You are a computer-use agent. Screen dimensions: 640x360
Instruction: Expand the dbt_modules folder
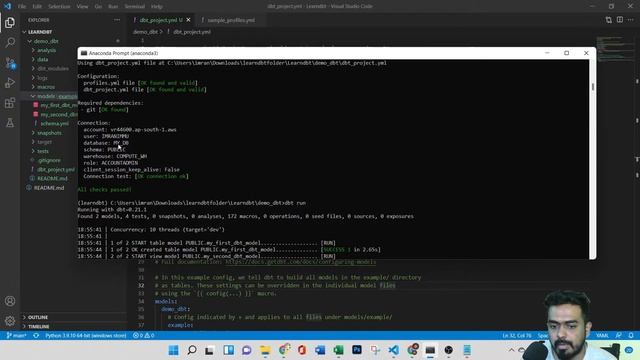pos(53,69)
